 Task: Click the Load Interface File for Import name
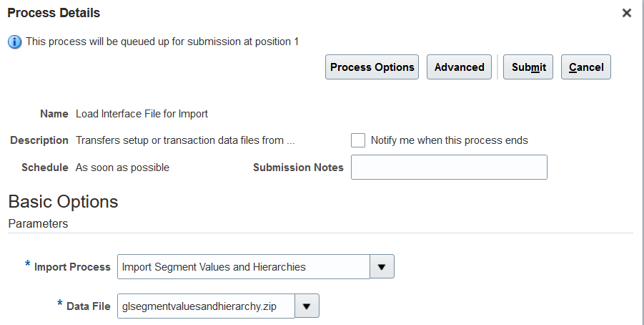(x=142, y=114)
